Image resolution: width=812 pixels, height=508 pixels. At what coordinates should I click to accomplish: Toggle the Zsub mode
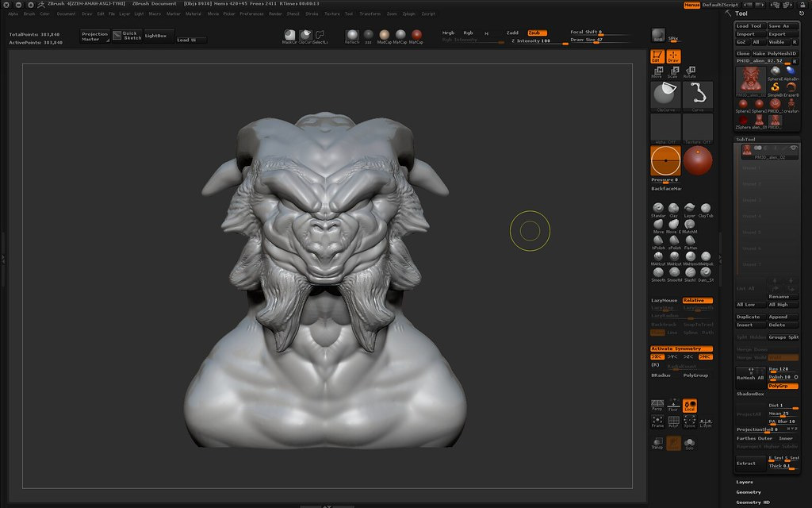tap(537, 33)
